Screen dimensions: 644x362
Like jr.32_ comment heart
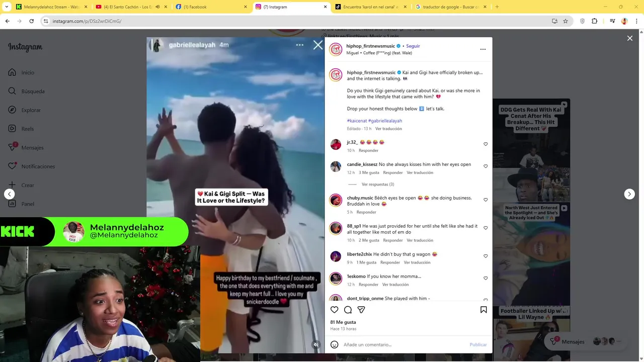tap(486, 144)
